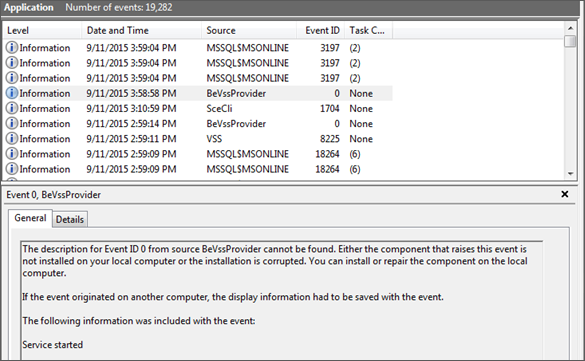585x361 pixels.
Task: Click the event list scroll up arrow
Action: (570, 28)
